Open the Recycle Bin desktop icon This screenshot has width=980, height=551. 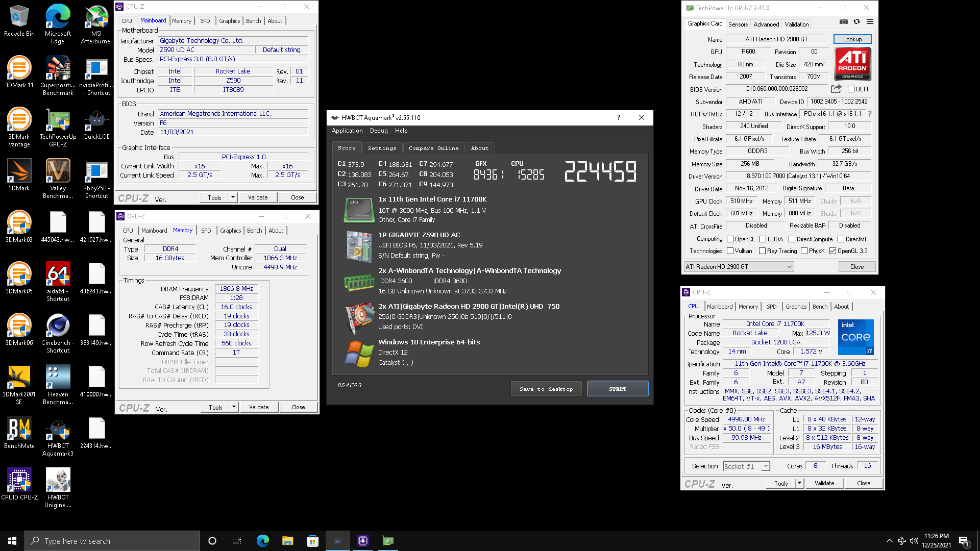19,21
